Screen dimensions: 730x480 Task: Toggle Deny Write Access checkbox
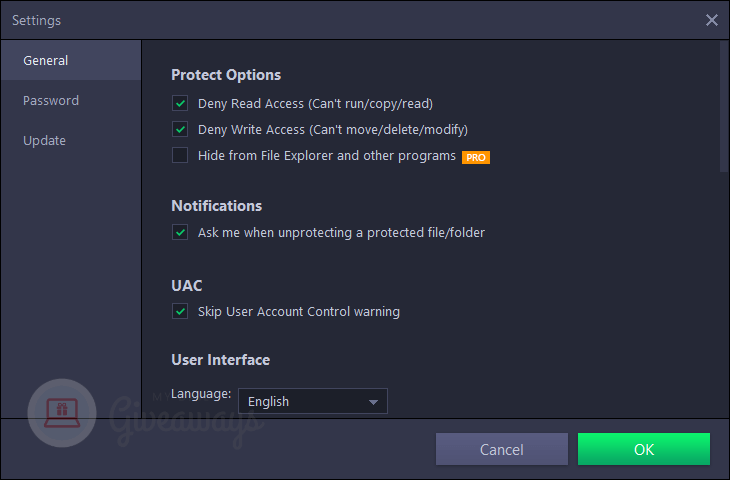click(x=180, y=129)
